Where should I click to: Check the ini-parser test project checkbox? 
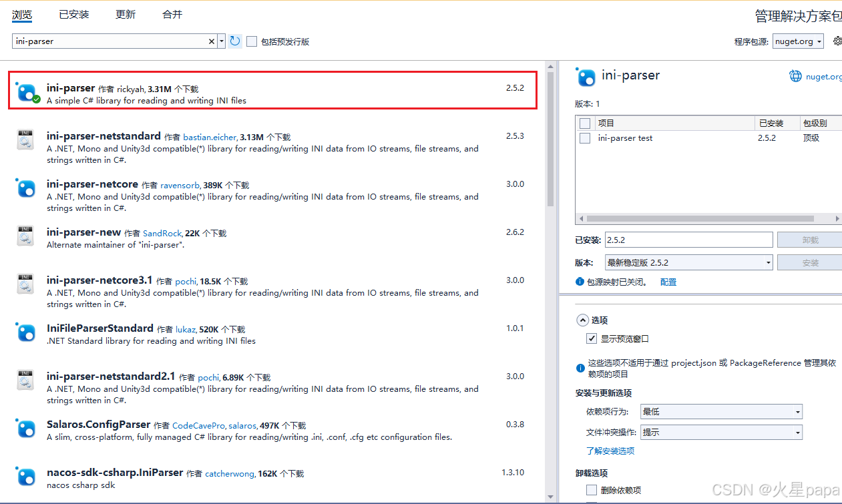click(x=585, y=138)
